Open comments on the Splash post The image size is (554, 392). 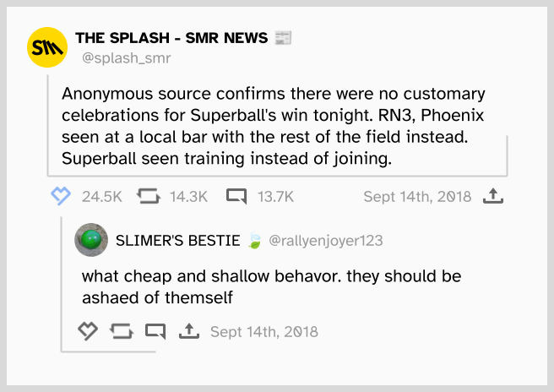[236, 197]
